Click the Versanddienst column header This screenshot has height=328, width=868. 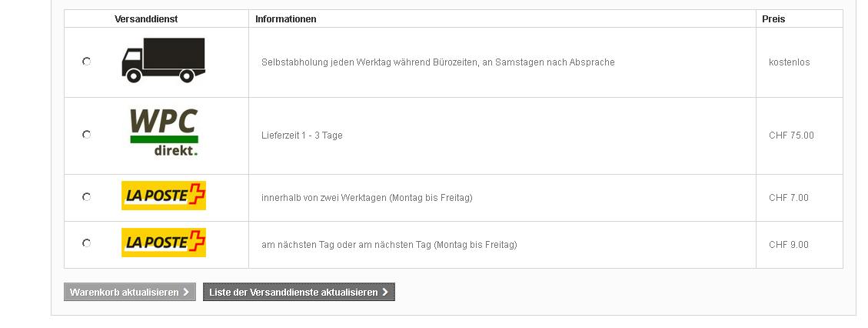[x=146, y=19]
